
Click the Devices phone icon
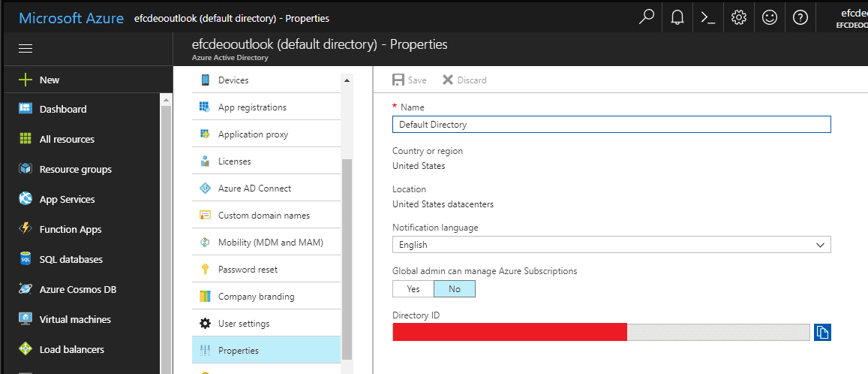(205, 80)
